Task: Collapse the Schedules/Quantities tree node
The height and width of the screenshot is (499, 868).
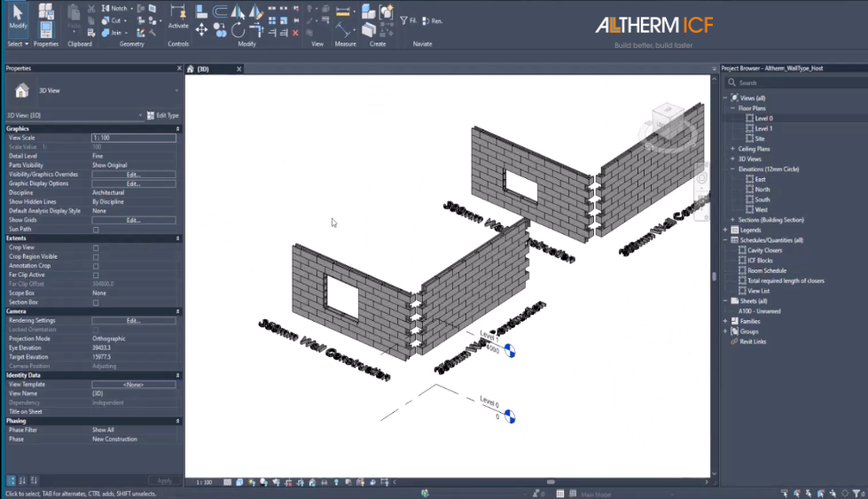Action: click(725, 240)
